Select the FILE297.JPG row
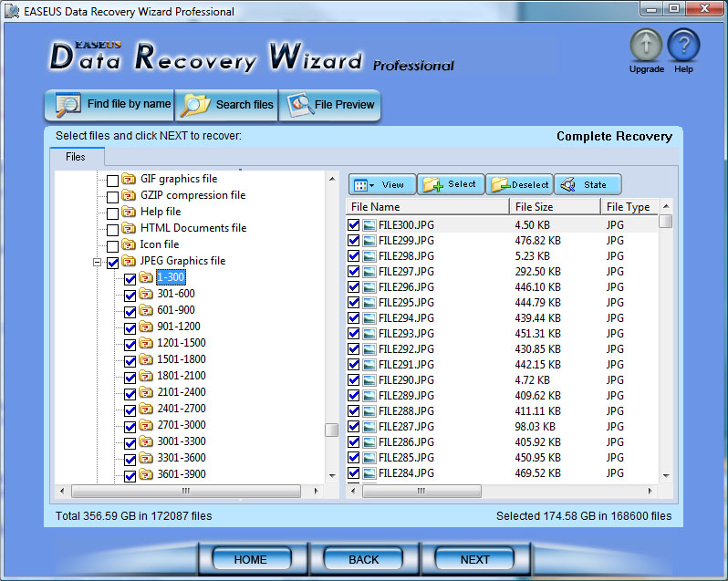The height and width of the screenshot is (581, 728). (502, 272)
